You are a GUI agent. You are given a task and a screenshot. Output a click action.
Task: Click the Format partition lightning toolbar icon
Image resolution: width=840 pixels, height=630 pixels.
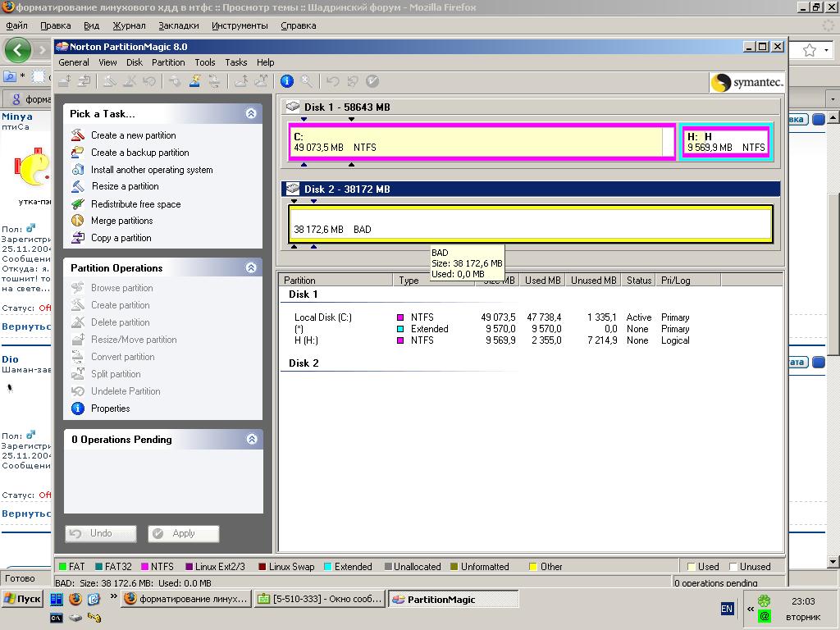tap(194, 81)
